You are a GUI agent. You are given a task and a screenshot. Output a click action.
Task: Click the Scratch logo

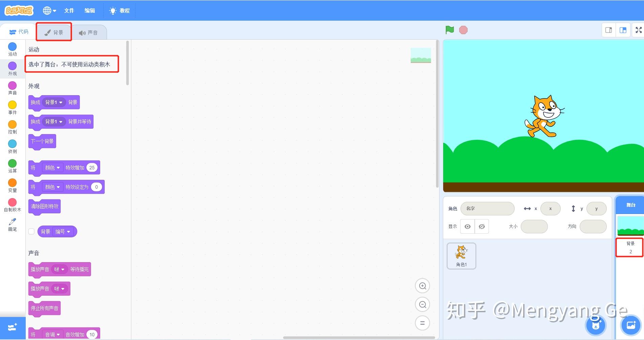(19, 10)
